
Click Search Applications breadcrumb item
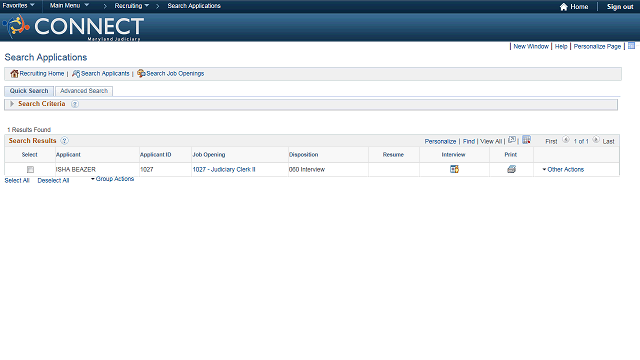(x=194, y=6)
